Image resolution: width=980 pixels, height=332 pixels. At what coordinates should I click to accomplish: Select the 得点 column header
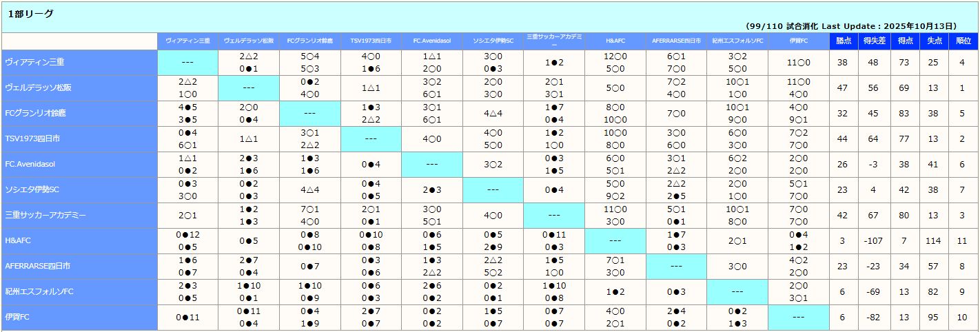[905, 41]
